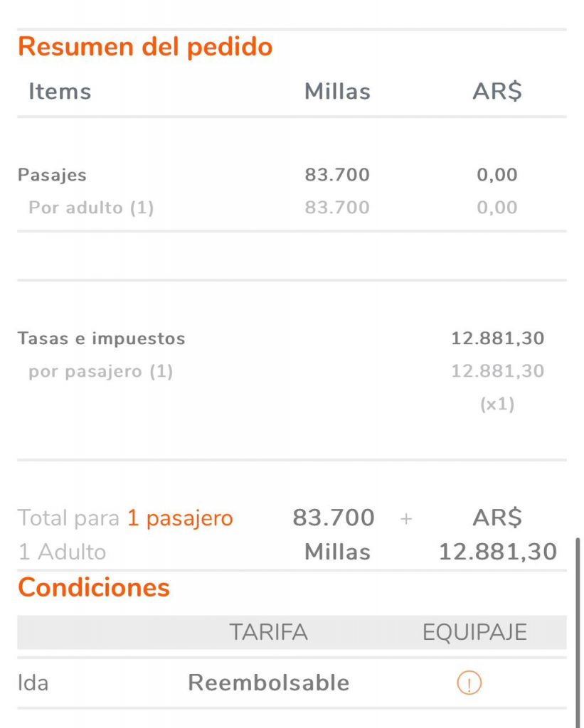Click the 'Ida' row label

pyautogui.click(x=33, y=683)
